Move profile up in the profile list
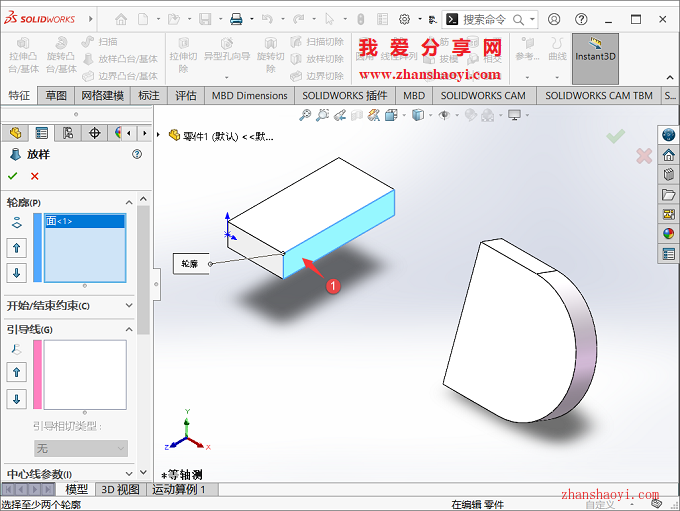This screenshot has height=511, width=680. tap(17, 247)
